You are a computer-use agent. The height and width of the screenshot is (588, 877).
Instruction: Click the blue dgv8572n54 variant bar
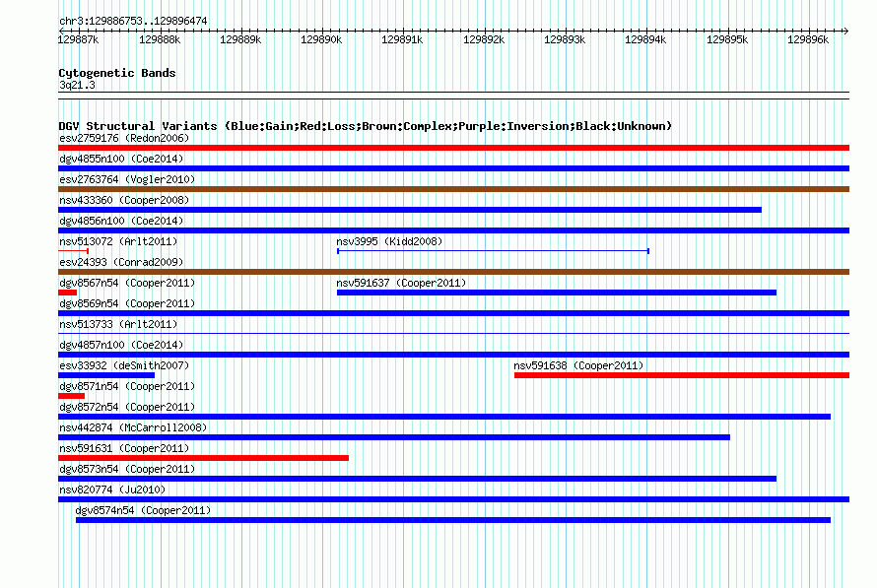[x=444, y=417]
